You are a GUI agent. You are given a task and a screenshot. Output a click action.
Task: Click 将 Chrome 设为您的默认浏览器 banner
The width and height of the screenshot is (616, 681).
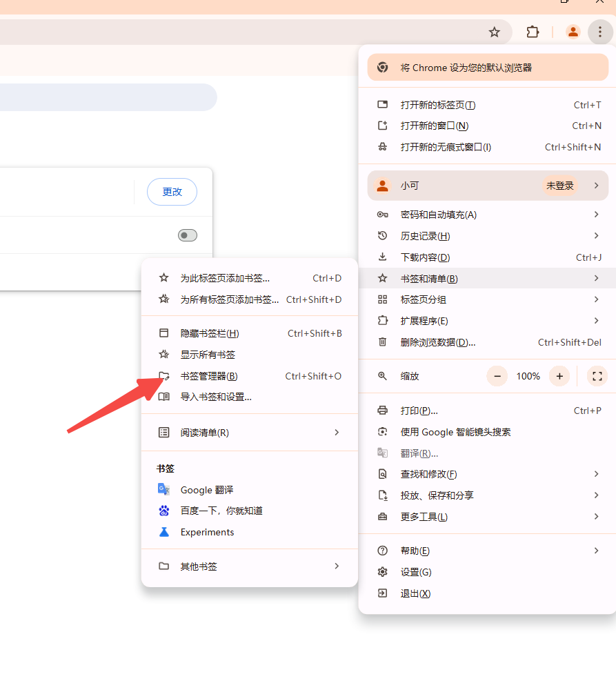click(x=488, y=68)
